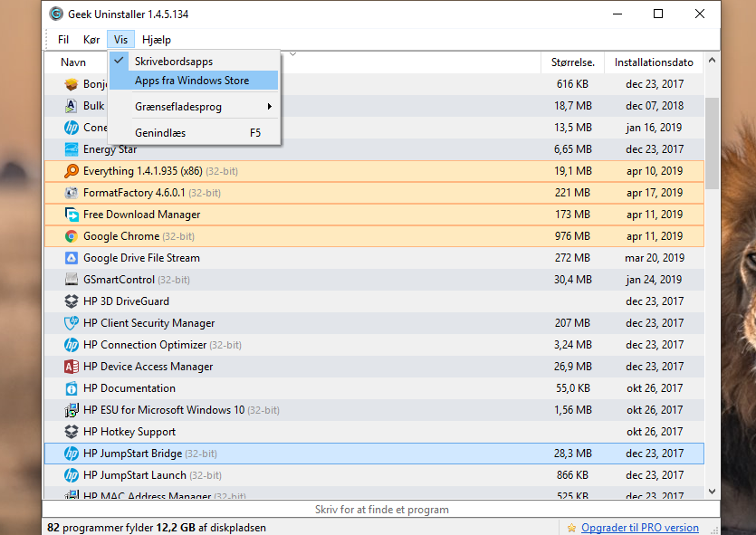
Task: Sort by Installationsdato column header
Action: pyautogui.click(x=653, y=62)
